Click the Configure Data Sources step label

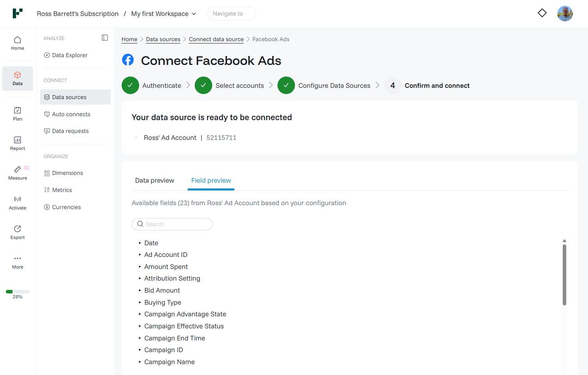click(334, 85)
